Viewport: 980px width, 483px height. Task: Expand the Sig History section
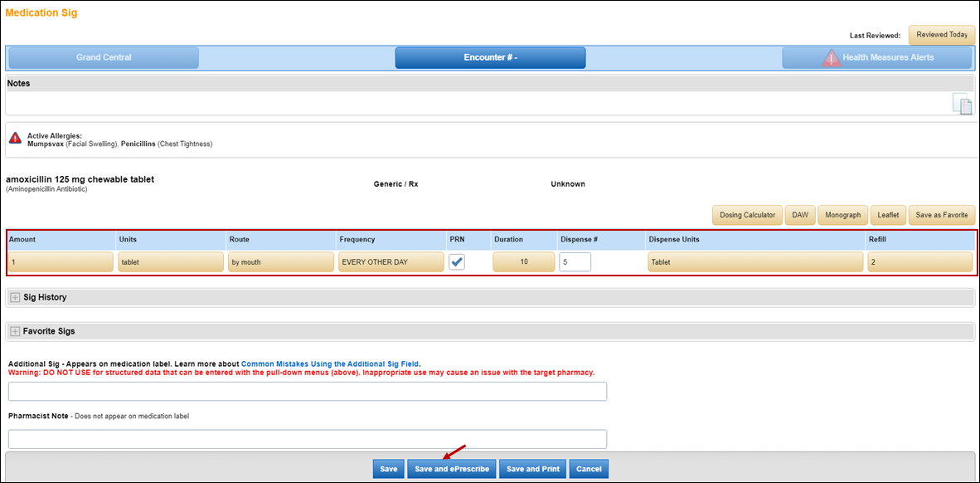click(x=15, y=297)
